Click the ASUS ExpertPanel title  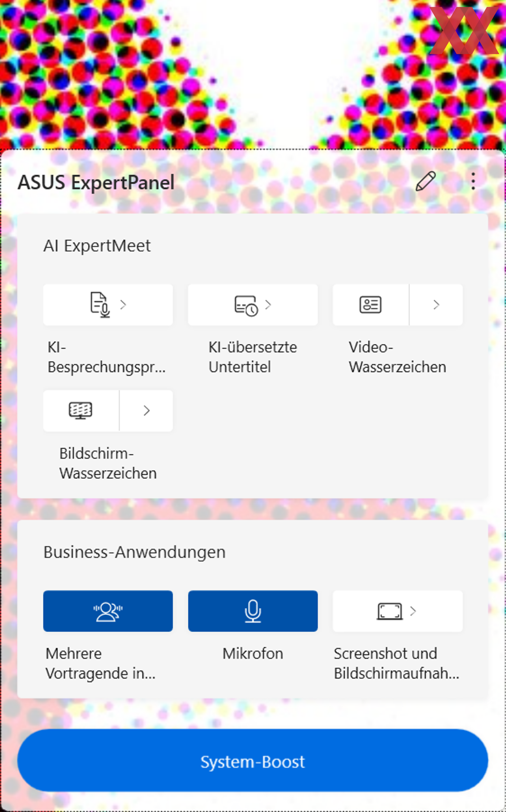pos(96,183)
